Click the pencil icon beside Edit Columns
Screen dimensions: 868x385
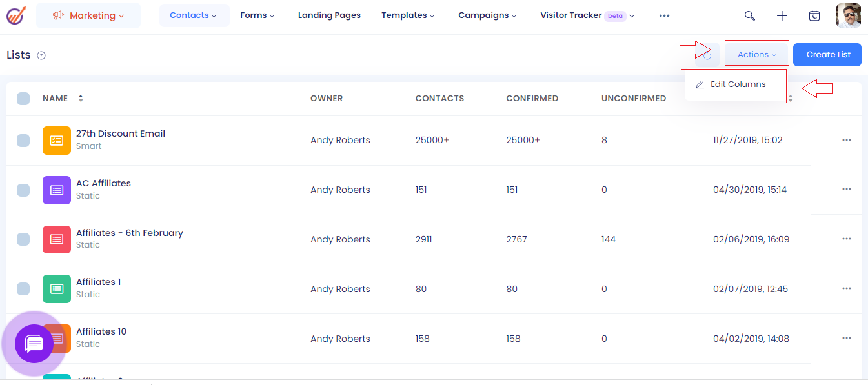(700, 84)
